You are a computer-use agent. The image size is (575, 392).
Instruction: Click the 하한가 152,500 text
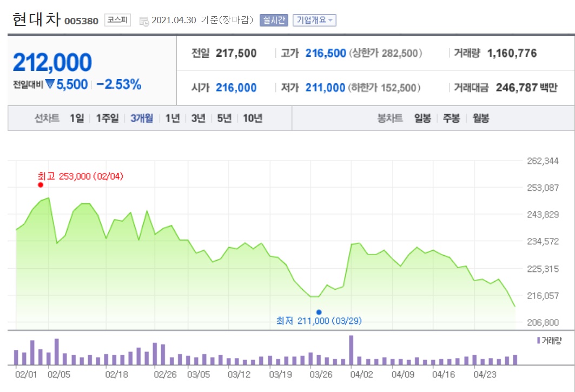pos(384,88)
